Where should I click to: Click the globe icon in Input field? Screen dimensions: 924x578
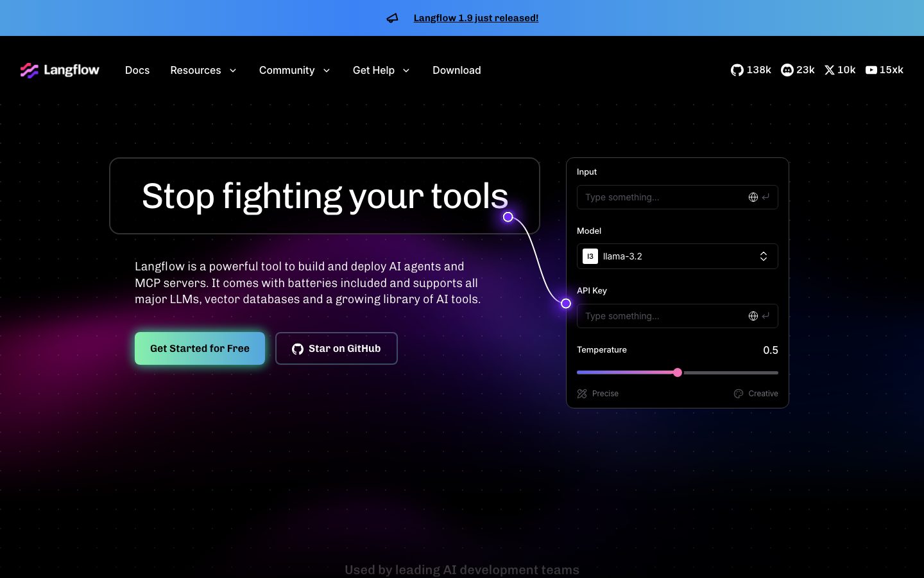point(753,197)
